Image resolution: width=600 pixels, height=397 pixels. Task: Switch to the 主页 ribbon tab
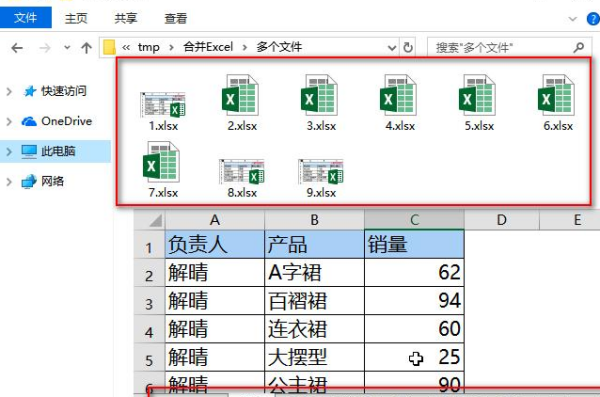[x=76, y=18]
